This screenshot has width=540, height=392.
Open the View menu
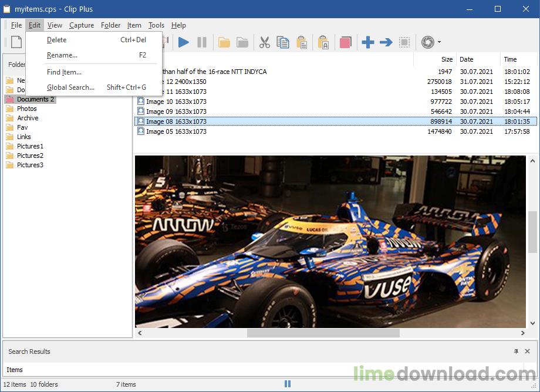[x=55, y=25]
